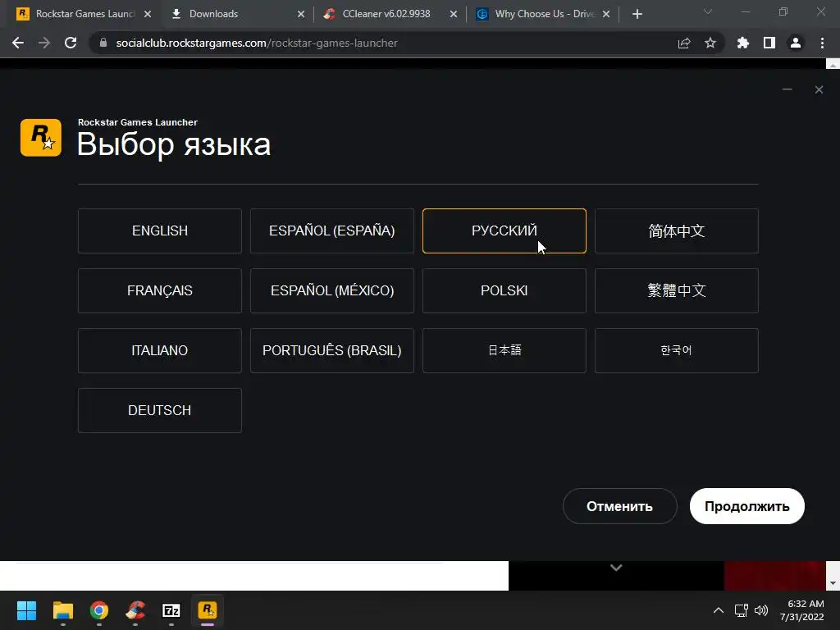Click the site lock icon
840x630 pixels.
(103, 43)
